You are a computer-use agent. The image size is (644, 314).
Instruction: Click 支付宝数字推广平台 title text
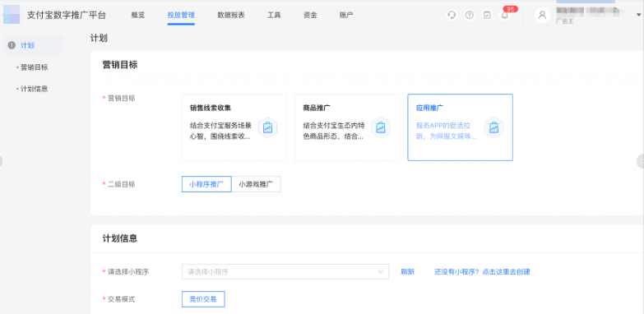pos(67,15)
